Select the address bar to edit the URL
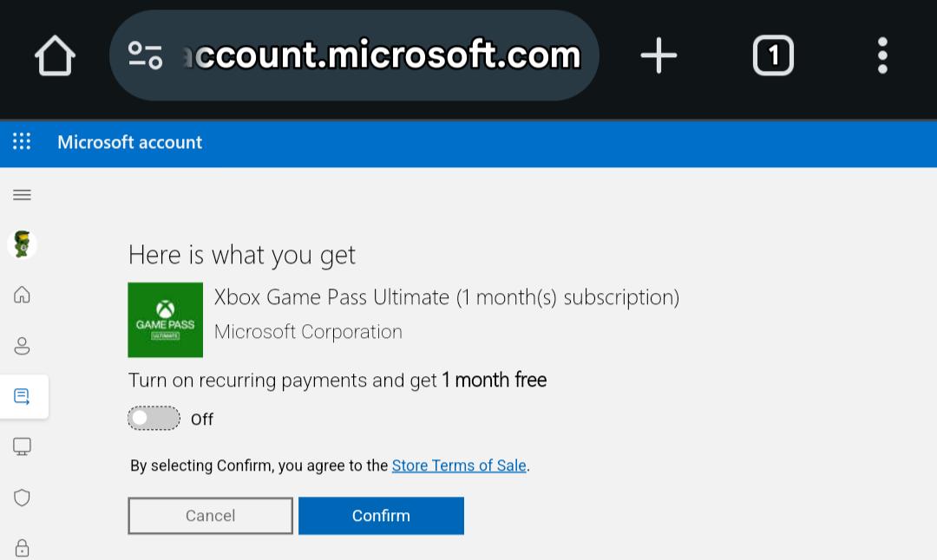937x560 pixels. tap(382, 55)
